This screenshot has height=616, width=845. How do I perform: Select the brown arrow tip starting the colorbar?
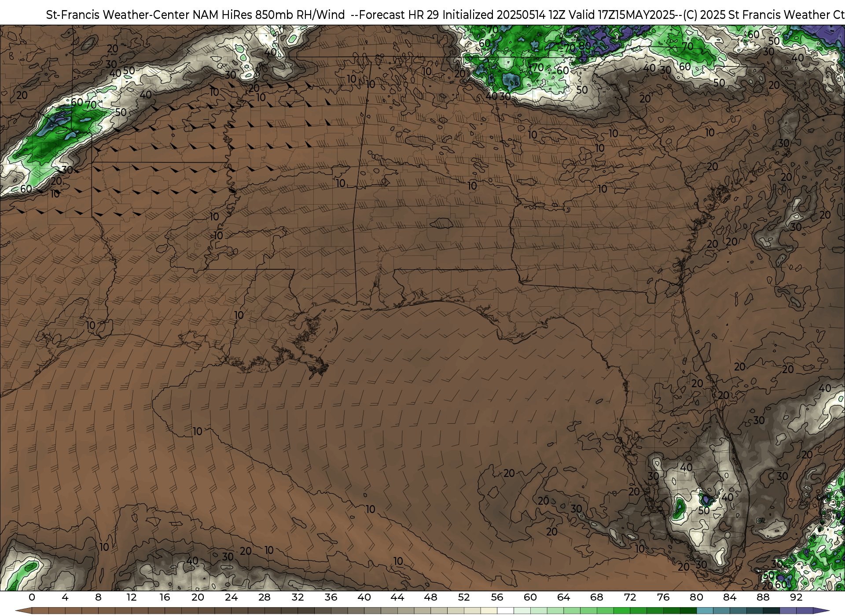click(x=24, y=611)
